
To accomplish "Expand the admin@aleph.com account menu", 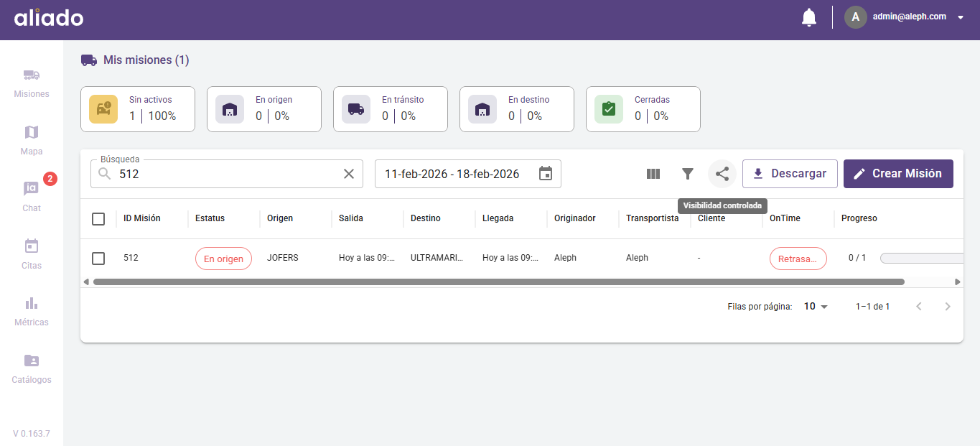I will pos(960,17).
